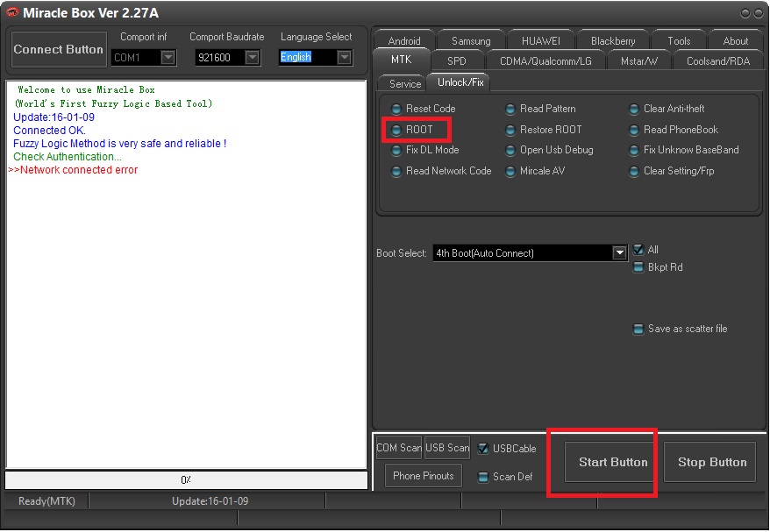The height and width of the screenshot is (532, 770).
Task: Switch to the Android tab
Action: (x=403, y=40)
